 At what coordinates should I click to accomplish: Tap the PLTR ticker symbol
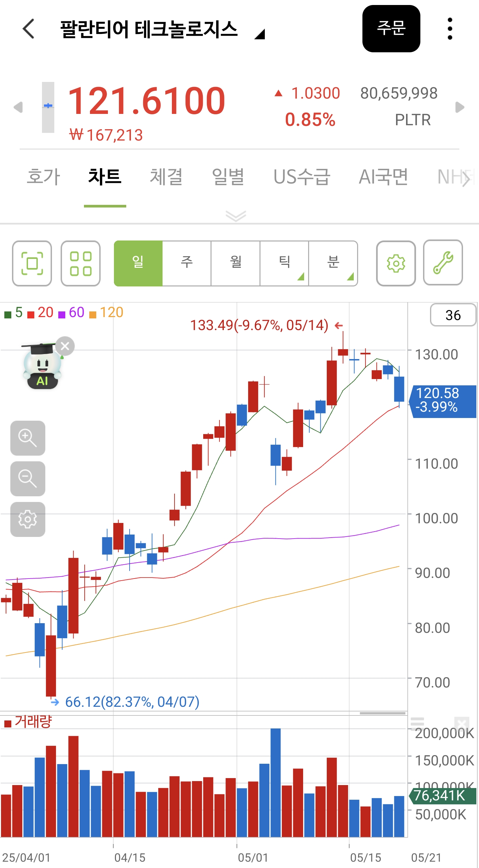coord(413,120)
